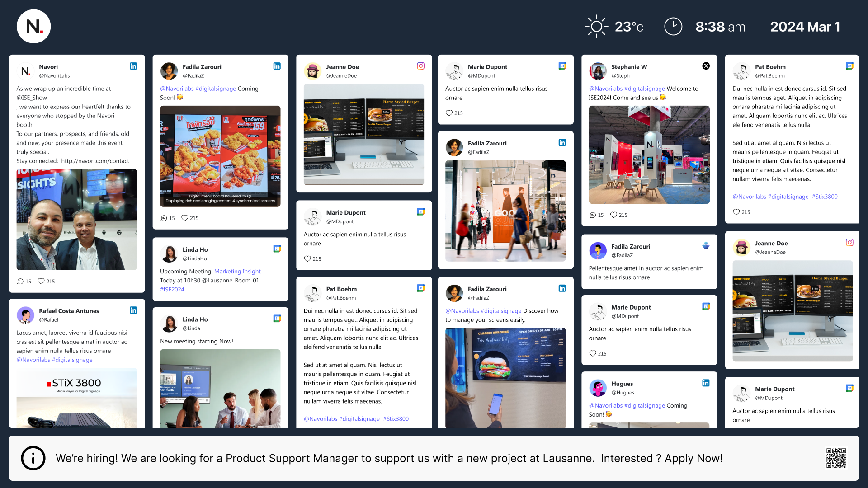
Task: Click LinkedIn icon on Fadila's Discover how post
Action: (x=562, y=288)
